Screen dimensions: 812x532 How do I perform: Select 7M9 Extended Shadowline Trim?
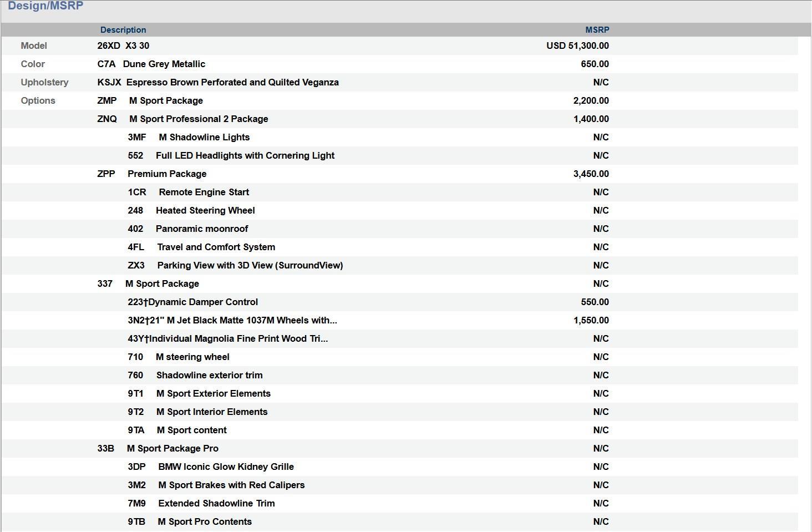click(201, 503)
